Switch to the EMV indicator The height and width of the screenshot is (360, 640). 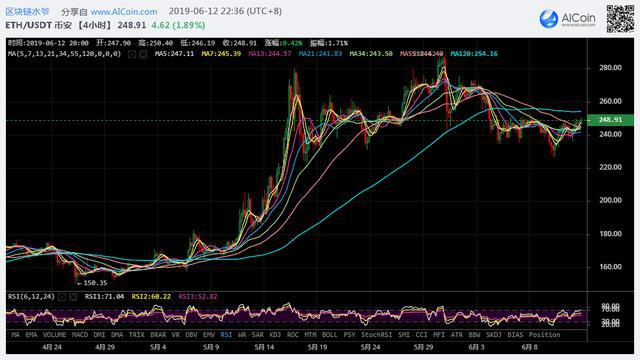(x=209, y=335)
